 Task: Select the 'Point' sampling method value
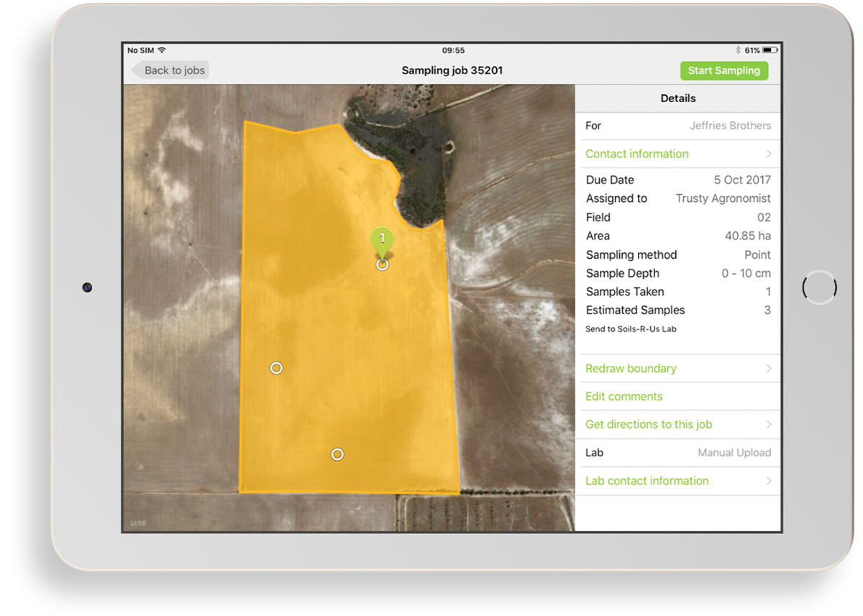click(x=757, y=254)
